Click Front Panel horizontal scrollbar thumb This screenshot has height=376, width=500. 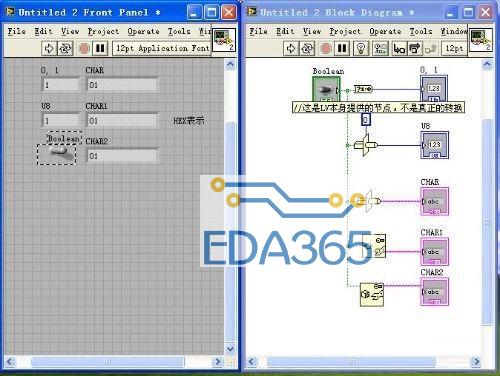[x=107, y=361]
